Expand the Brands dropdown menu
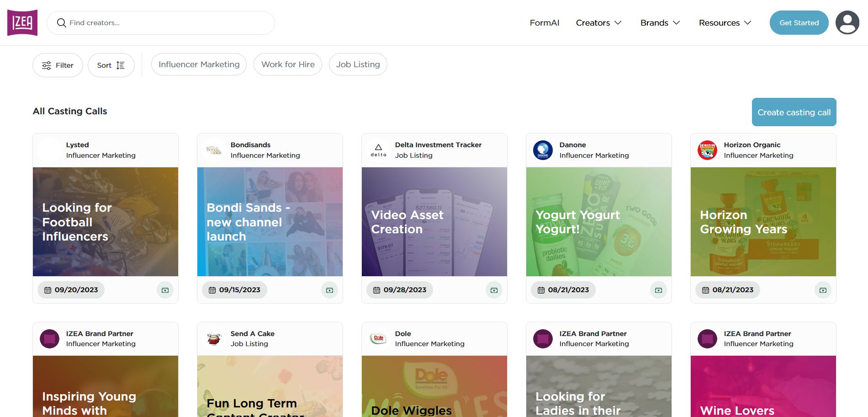This screenshot has height=417, width=868. point(660,23)
